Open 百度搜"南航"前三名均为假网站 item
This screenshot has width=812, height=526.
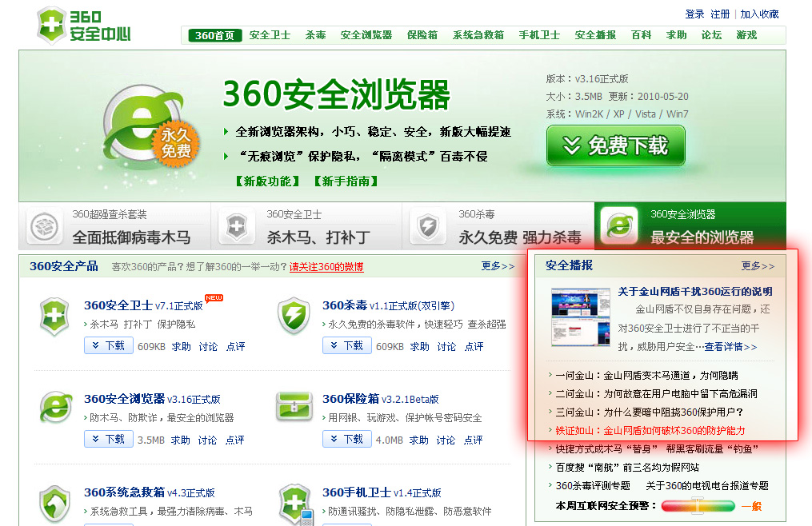click(x=627, y=467)
